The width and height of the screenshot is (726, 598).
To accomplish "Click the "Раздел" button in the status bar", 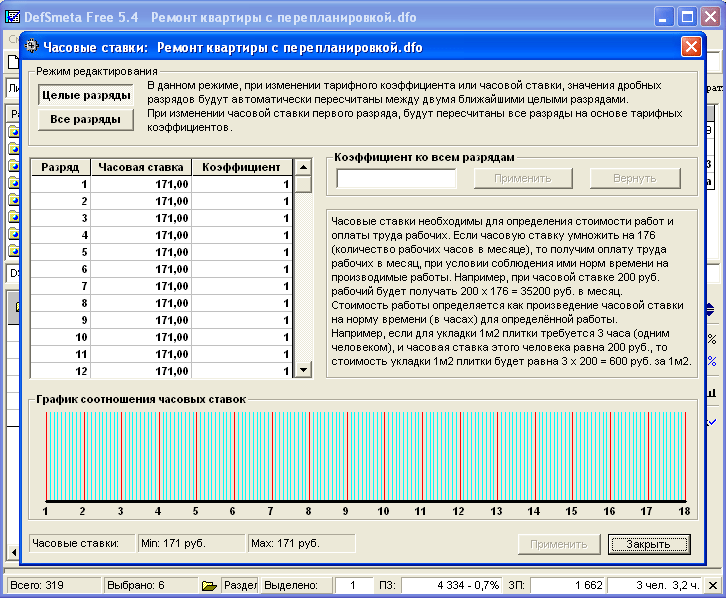I will point(240,585).
